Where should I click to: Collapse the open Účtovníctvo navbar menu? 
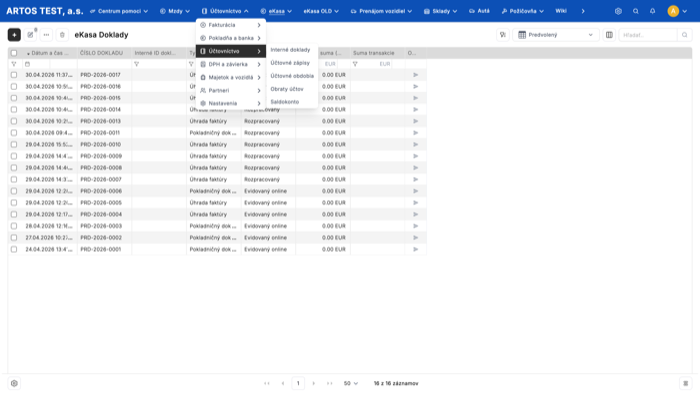pyautogui.click(x=225, y=11)
